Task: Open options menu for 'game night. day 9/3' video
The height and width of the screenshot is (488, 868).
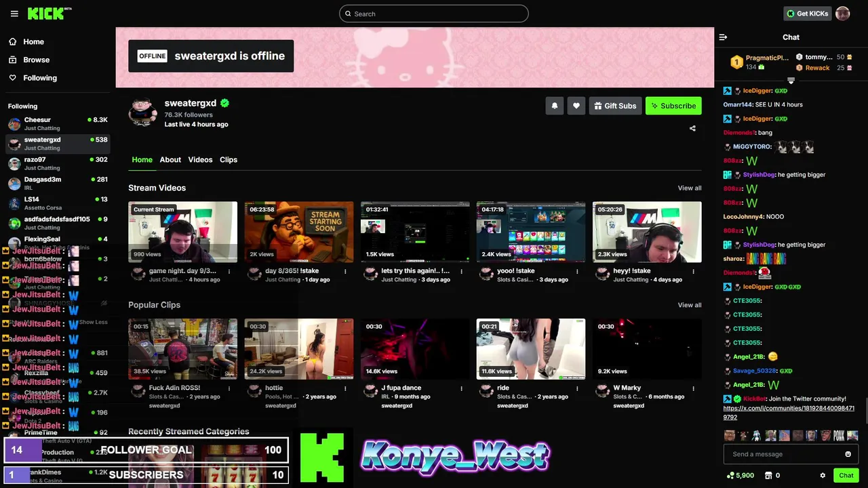Action: coord(229,271)
